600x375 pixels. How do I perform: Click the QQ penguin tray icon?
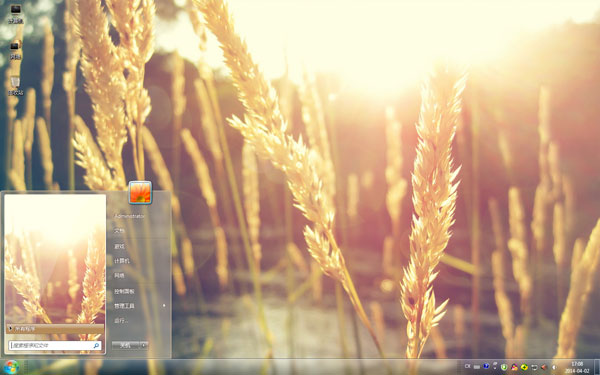pyautogui.click(x=514, y=367)
